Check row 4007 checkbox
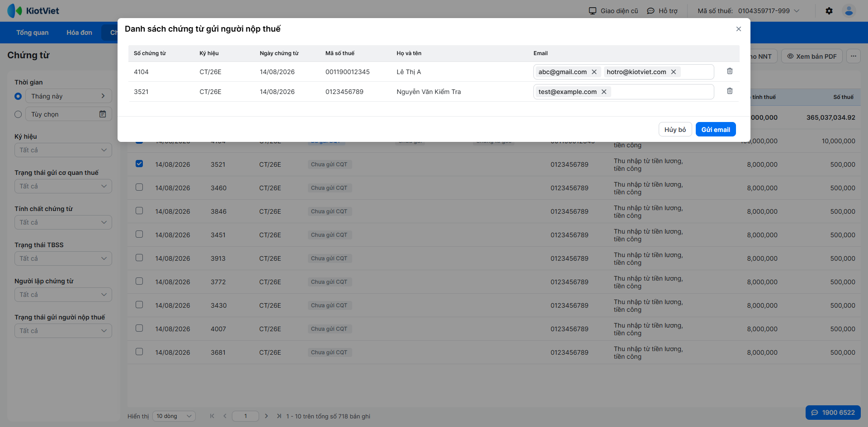The width and height of the screenshot is (868, 427). pyautogui.click(x=139, y=328)
